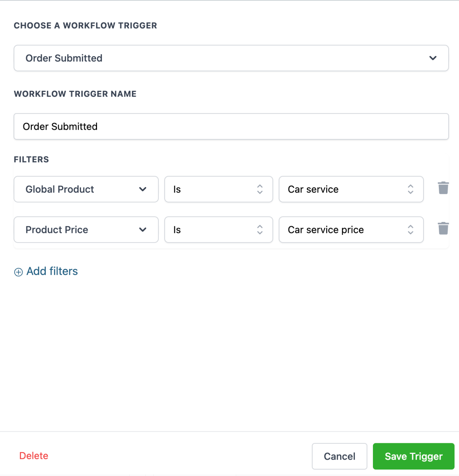Open the Is operator dropdown for Product Price

[x=218, y=229]
